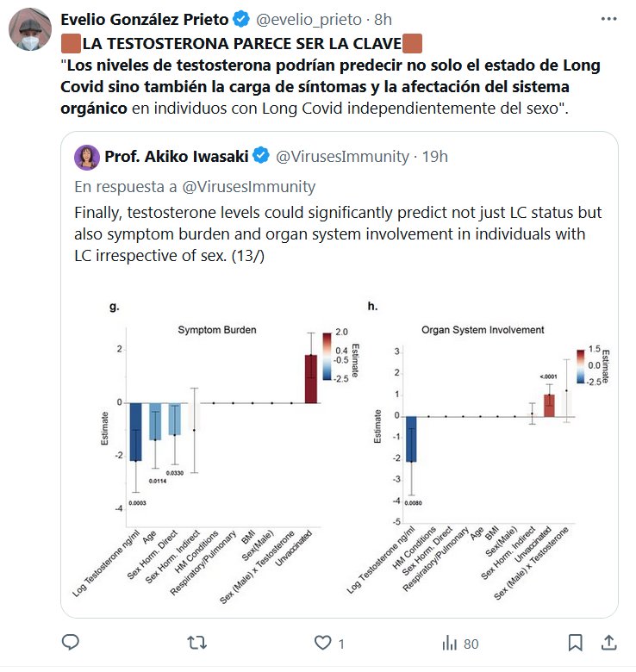Open the three-dot more options menu
Viewport: 636px width, 672px height.
608,18
